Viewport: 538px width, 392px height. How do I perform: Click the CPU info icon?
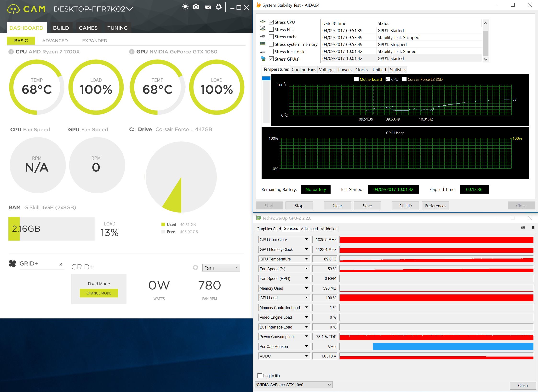11,52
